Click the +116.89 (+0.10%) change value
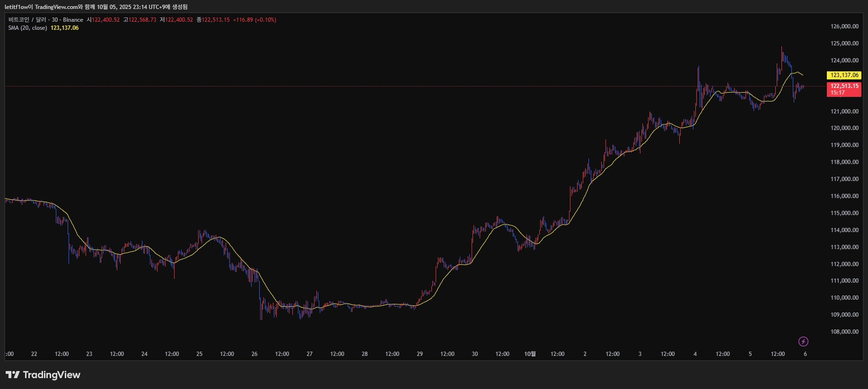The image size is (868, 389). point(254,20)
